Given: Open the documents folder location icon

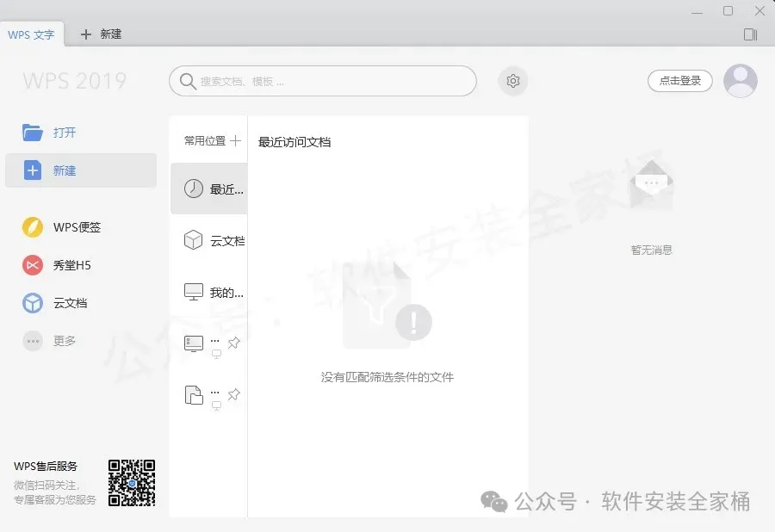Looking at the screenshot, I should tap(193, 395).
